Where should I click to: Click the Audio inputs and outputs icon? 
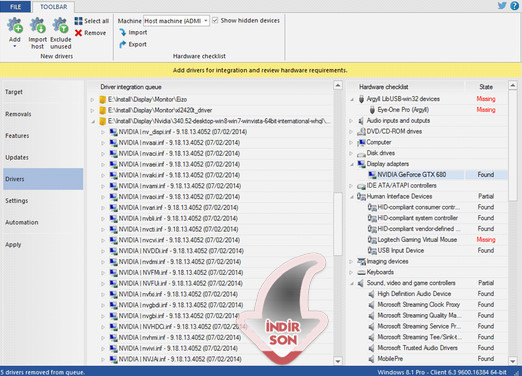coord(361,121)
